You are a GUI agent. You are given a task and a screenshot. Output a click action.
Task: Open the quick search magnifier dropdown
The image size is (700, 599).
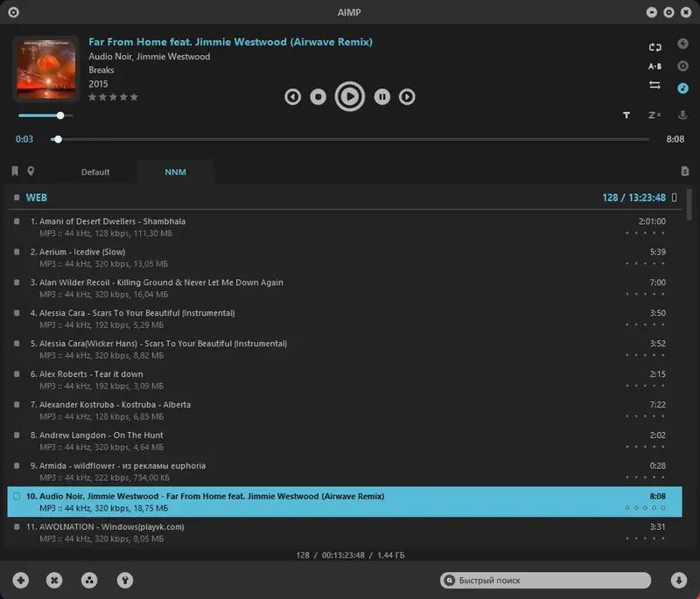pos(451,580)
